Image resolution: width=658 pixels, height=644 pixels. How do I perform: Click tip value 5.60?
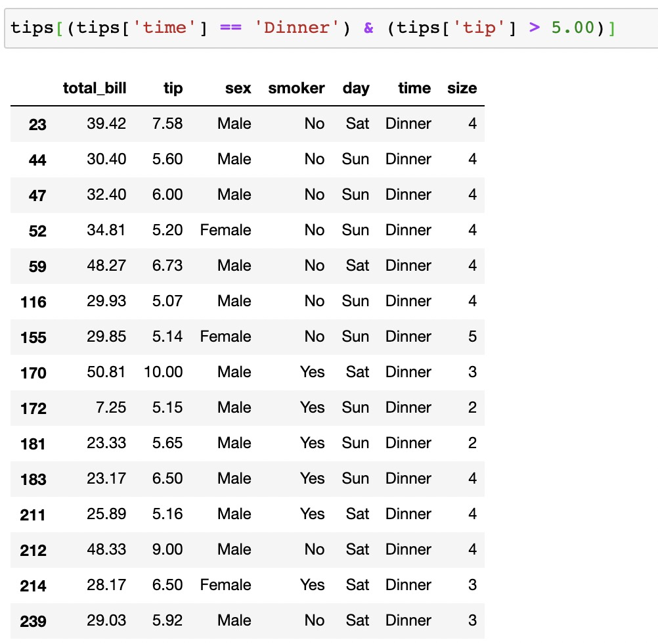[x=167, y=158]
